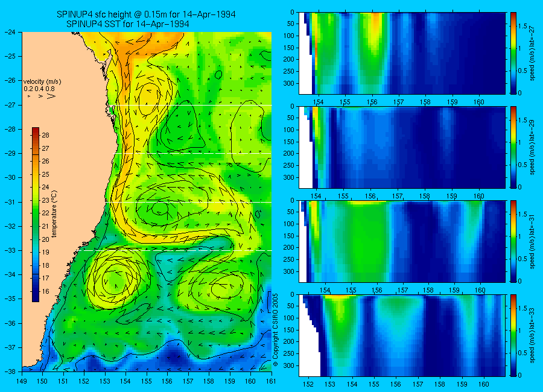
Task: Click the lat=-29 speed section plot
Action: click(x=402, y=148)
